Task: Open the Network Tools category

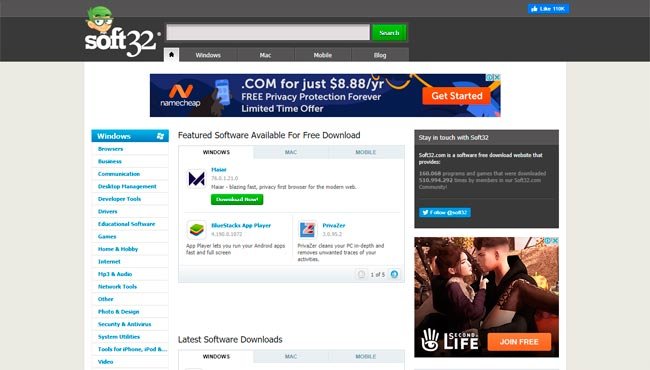Action: [117, 286]
